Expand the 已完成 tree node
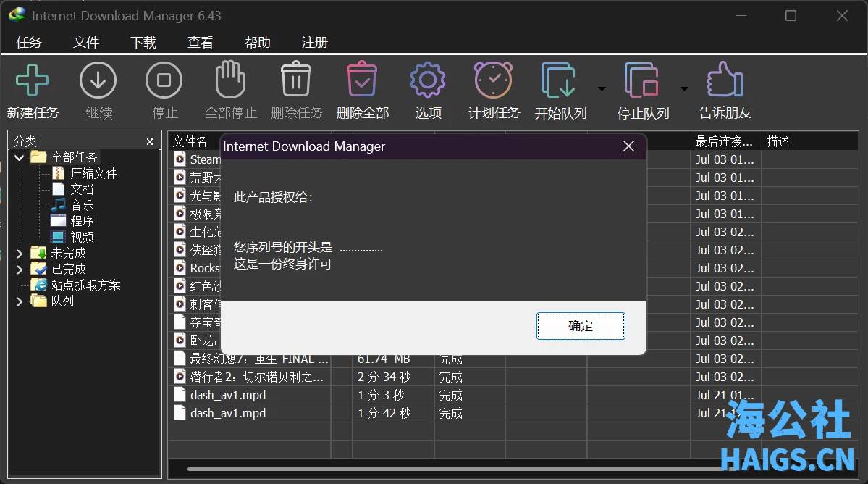Image resolution: width=868 pixels, height=484 pixels. [20, 270]
